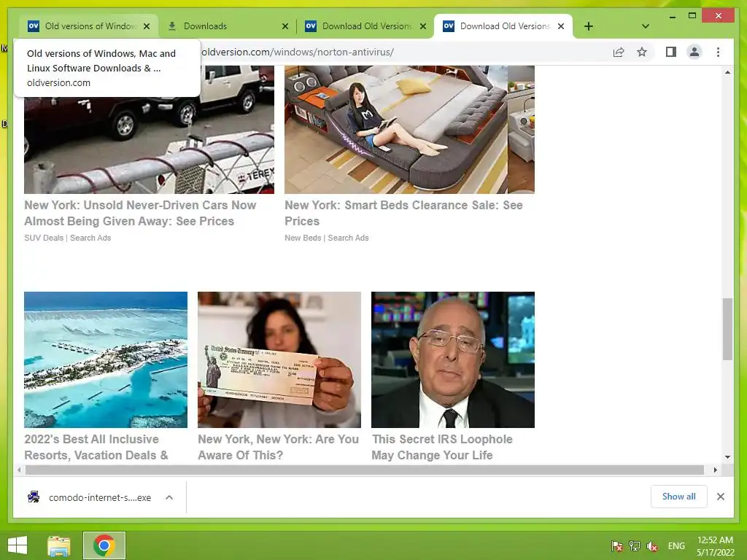Close the downloads bar
This screenshot has width=747, height=560.
click(x=721, y=497)
